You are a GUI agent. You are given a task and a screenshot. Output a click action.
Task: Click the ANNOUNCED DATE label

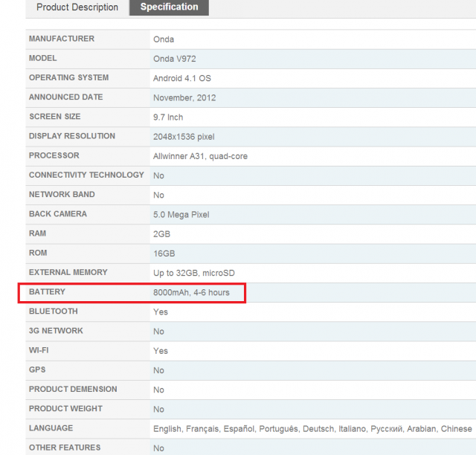pos(66,97)
